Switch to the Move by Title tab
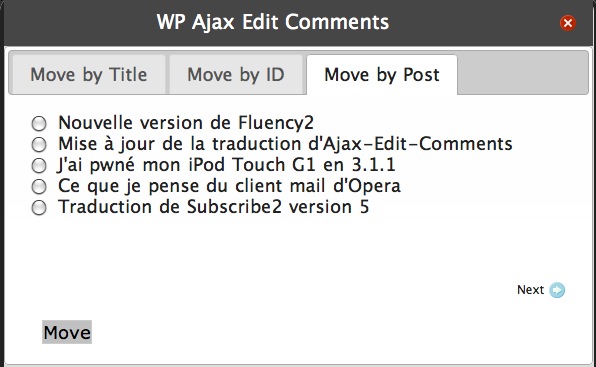The height and width of the screenshot is (367, 596). [x=89, y=74]
